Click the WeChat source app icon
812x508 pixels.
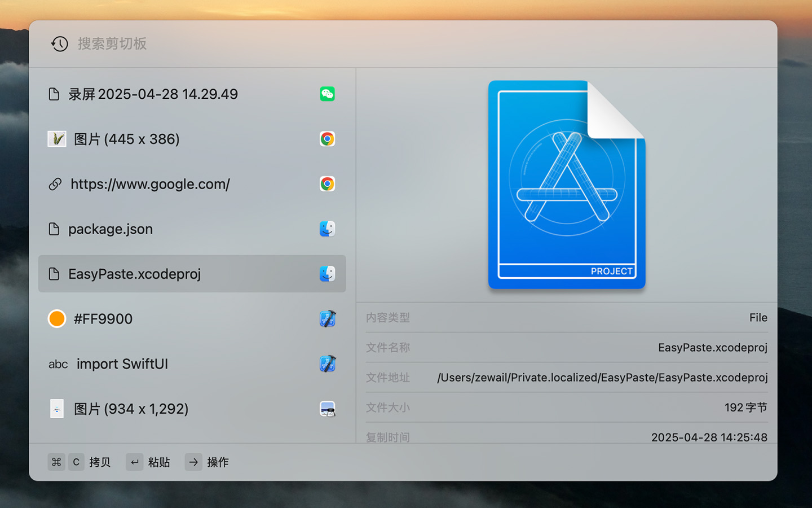tap(327, 94)
